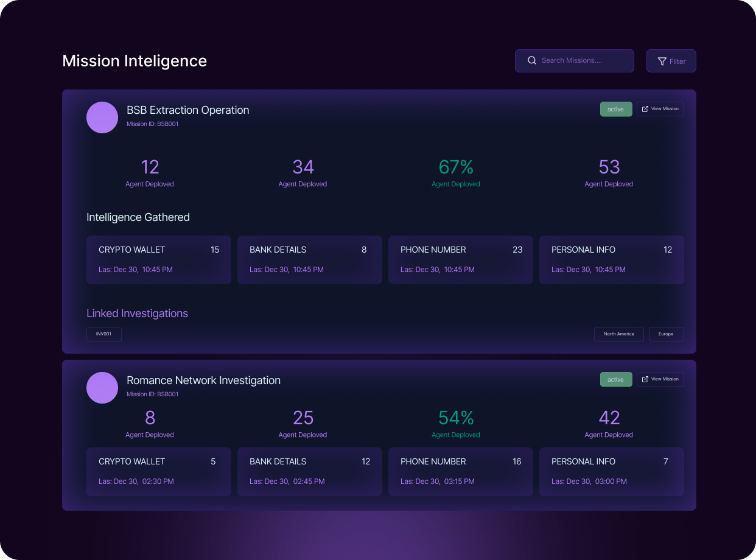756x560 pixels.
Task: Click the Linked Investigations heading
Action: [138, 313]
